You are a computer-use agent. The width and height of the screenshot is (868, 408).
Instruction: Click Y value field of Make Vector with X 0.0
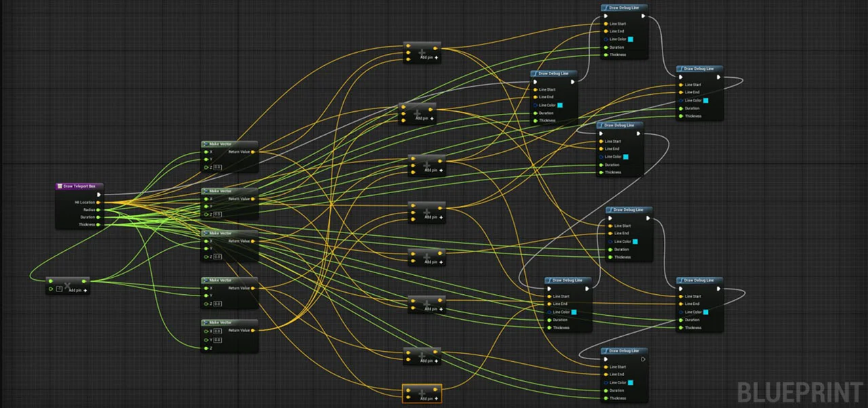pyautogui.click(x=218, y=340)
